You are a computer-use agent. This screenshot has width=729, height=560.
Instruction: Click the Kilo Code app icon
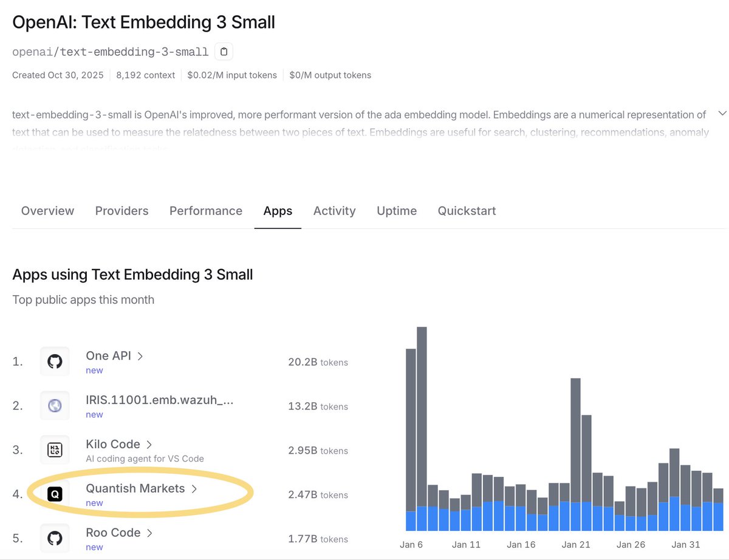[55, 450]
